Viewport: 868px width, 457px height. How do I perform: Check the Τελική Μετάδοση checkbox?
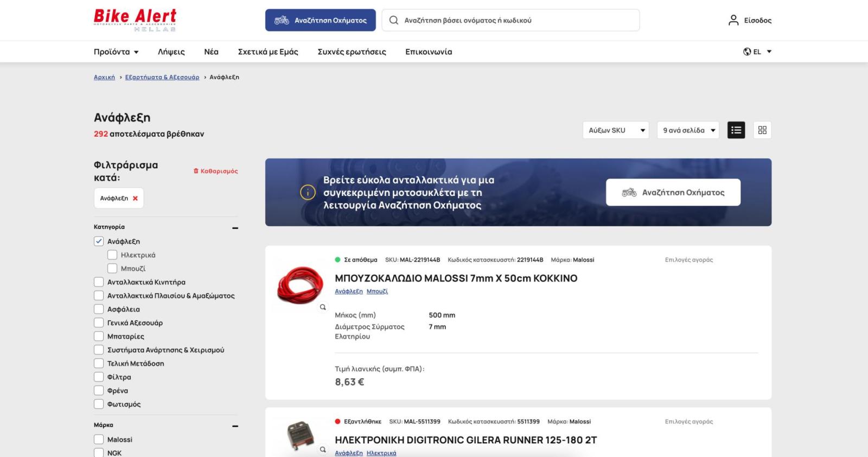(99, 364)
